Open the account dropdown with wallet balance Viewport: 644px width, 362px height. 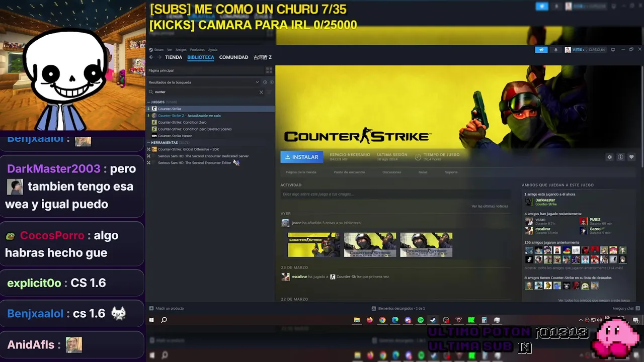pyautogui.click(x=586, y=50)
